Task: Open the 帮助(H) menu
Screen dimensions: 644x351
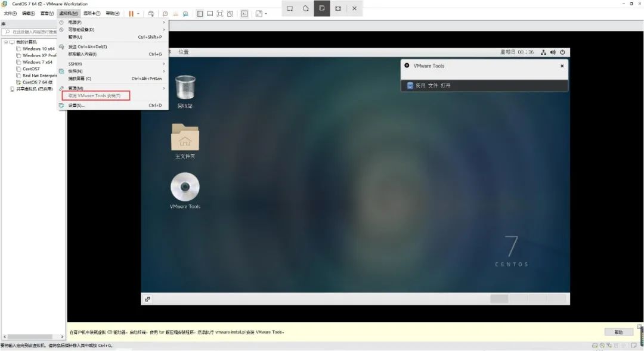Action: tap(113, 14)
